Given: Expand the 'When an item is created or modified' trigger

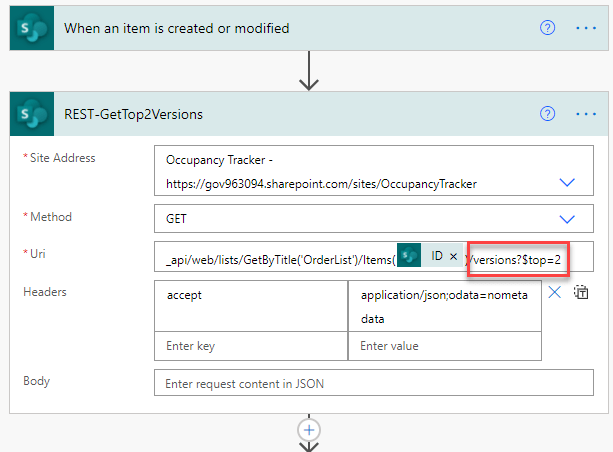Looking at the screenshot, I should click(x=177, y=28).
